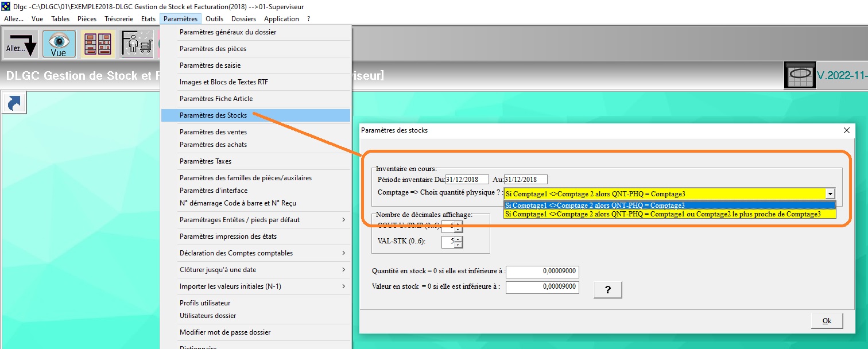Decrease the VAL-STK decimals spinner
This screenshot has height=349, width=868.
tap(458, 245)
